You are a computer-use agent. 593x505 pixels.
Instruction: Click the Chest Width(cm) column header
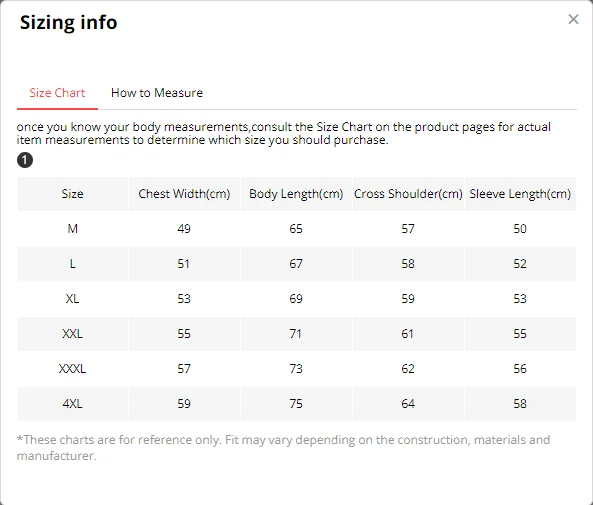(x=184, y=194)
